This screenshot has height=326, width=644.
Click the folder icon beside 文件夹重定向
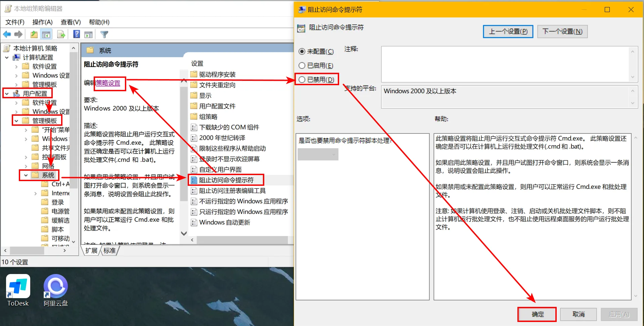pos(194,85)
